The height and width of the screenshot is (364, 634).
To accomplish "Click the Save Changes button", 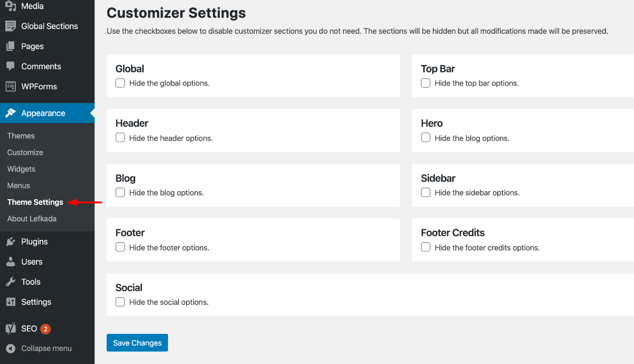I will tap(137, 343).
